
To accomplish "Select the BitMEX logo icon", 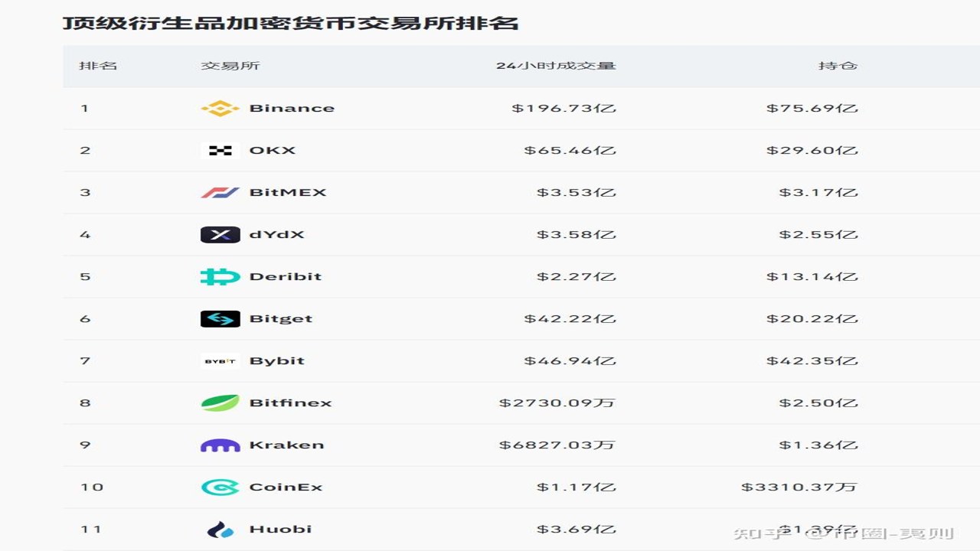I will pos(220,193).
